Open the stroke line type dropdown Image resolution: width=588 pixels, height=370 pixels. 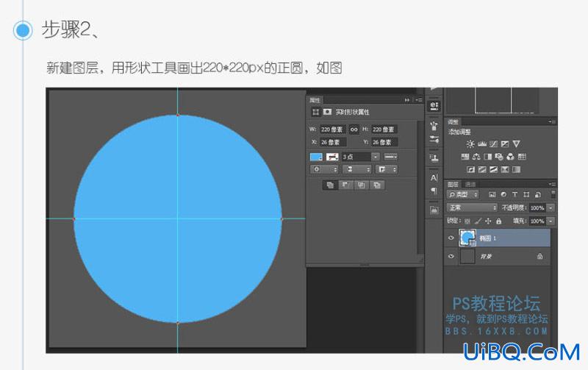point(390,157)
